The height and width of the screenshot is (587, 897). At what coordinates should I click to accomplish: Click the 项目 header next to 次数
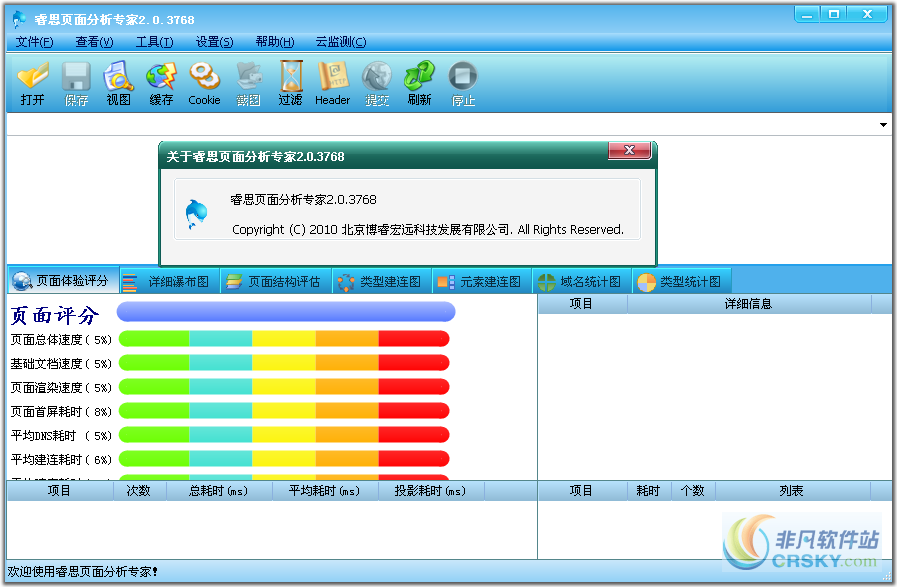click(59, 491)
